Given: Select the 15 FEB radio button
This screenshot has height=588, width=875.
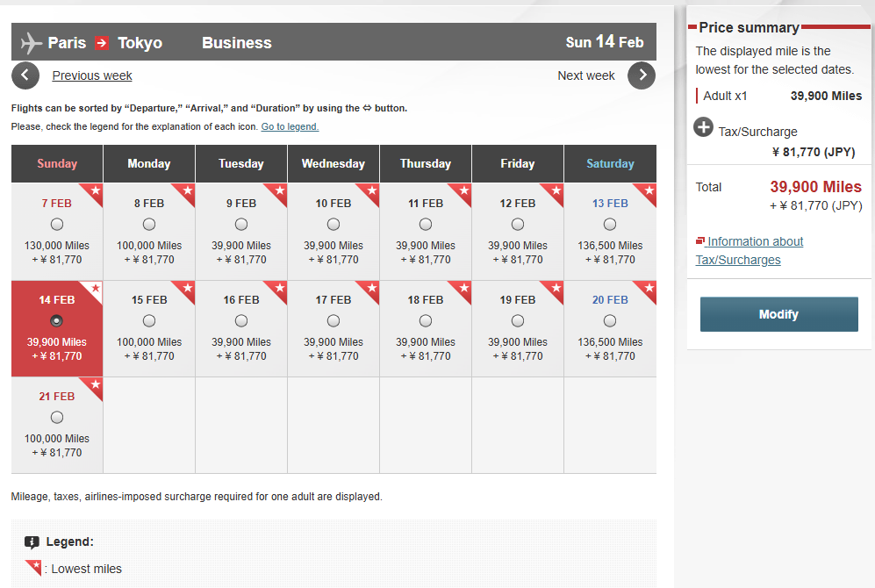Looking at the screenshot, I should pyautogui.click(x=149, y=321).
